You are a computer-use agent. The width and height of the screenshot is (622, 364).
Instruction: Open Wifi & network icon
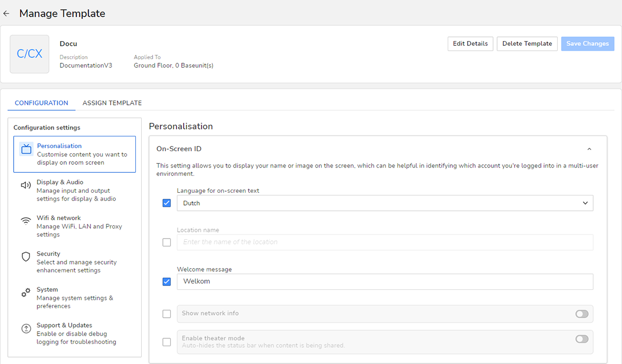click(x=26, y=221)
